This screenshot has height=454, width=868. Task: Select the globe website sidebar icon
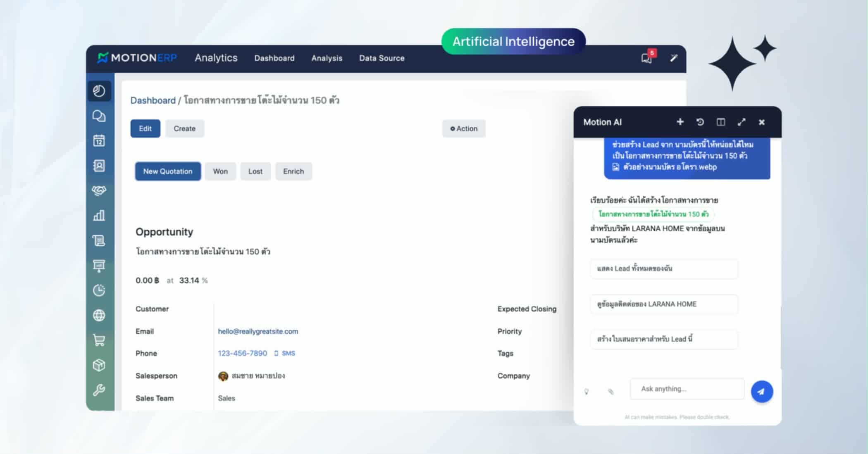(x=99, y=316)
